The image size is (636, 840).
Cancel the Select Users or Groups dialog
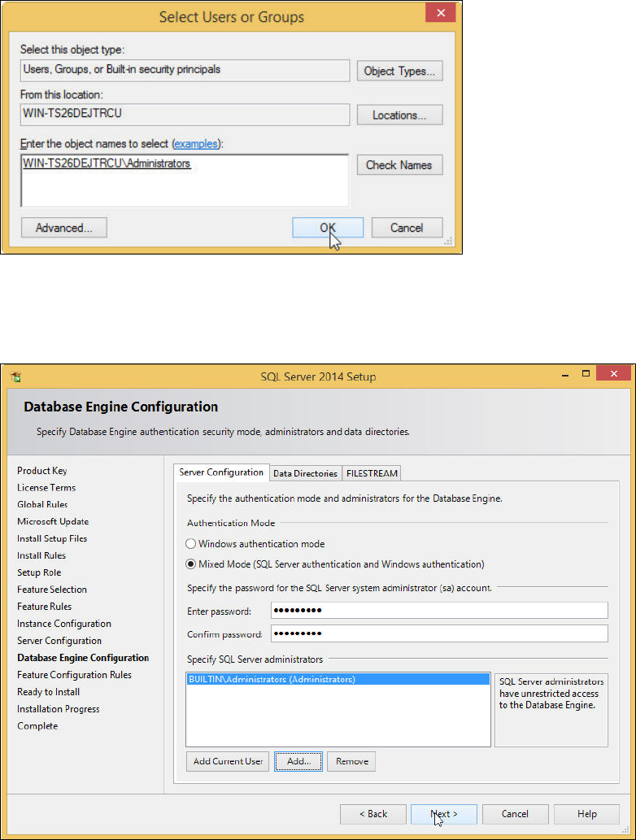click(x=407, y=228)
